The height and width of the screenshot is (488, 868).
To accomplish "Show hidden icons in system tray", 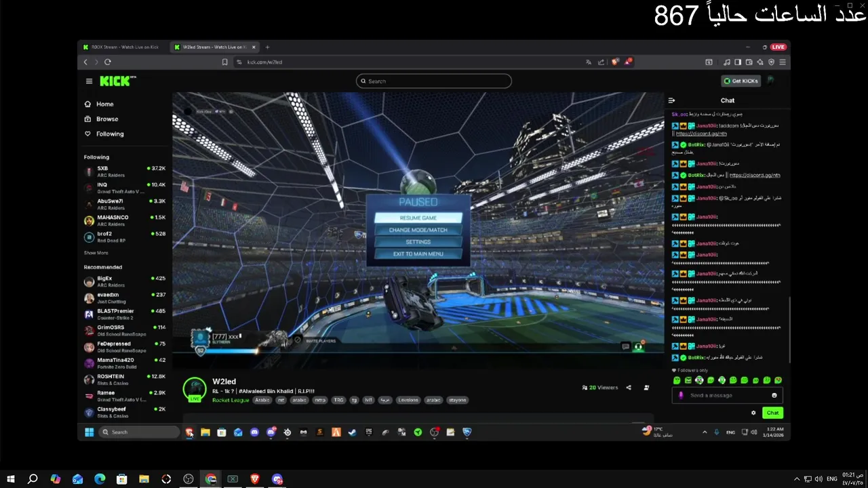I will tap(796, 479).
